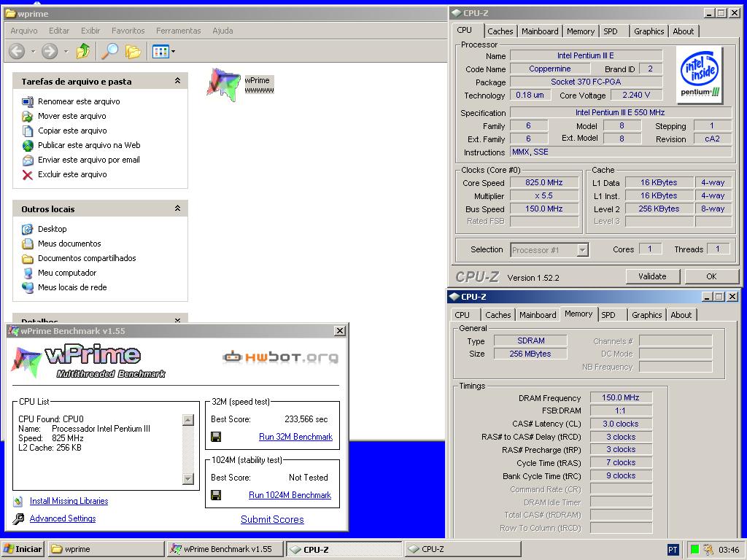Click Mover este arquivo icon

[28, 116]
